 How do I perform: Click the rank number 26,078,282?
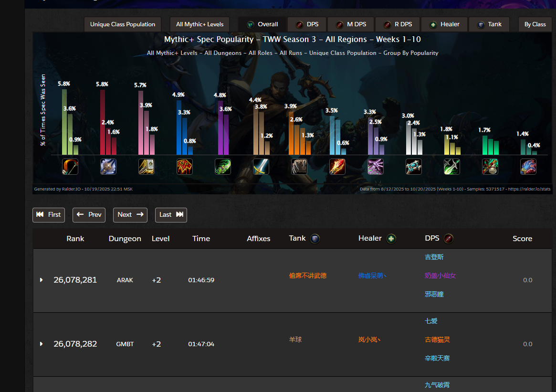[x=75, y=344]
